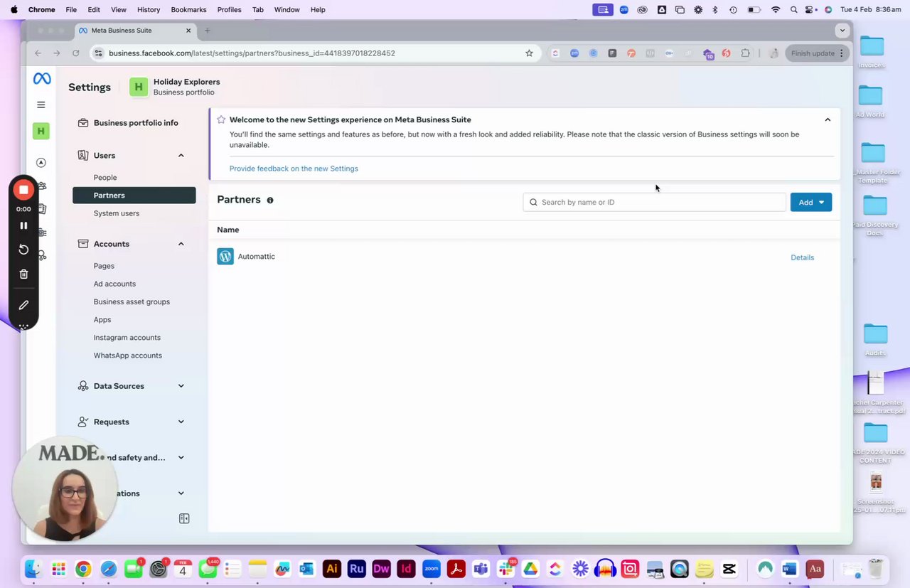The height and width of the screenshot is (588, 910).
Task: Restart the recording with the undo arrow
Action: pyautogui.click(x=23, y=250)
